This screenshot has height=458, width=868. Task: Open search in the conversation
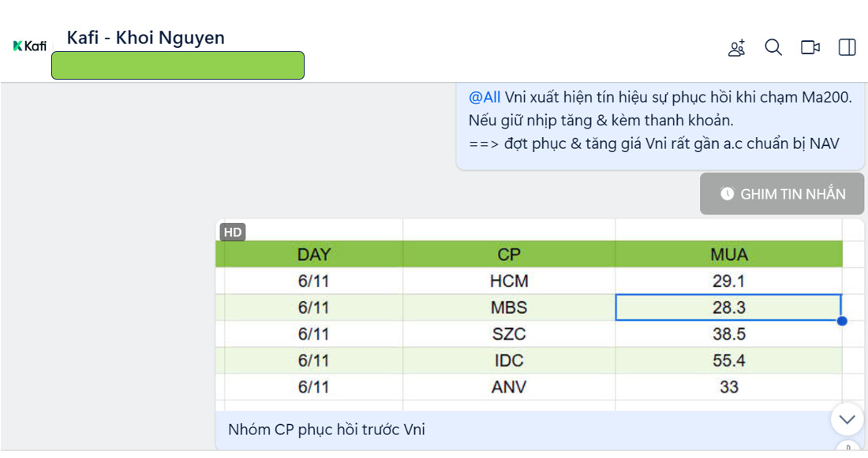tap(773, 47)
